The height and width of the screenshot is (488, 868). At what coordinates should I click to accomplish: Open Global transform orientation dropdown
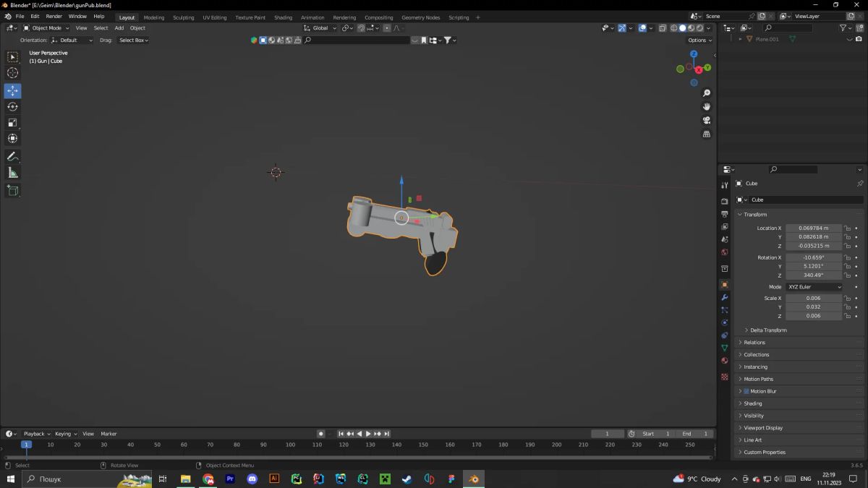click(320, 28)
